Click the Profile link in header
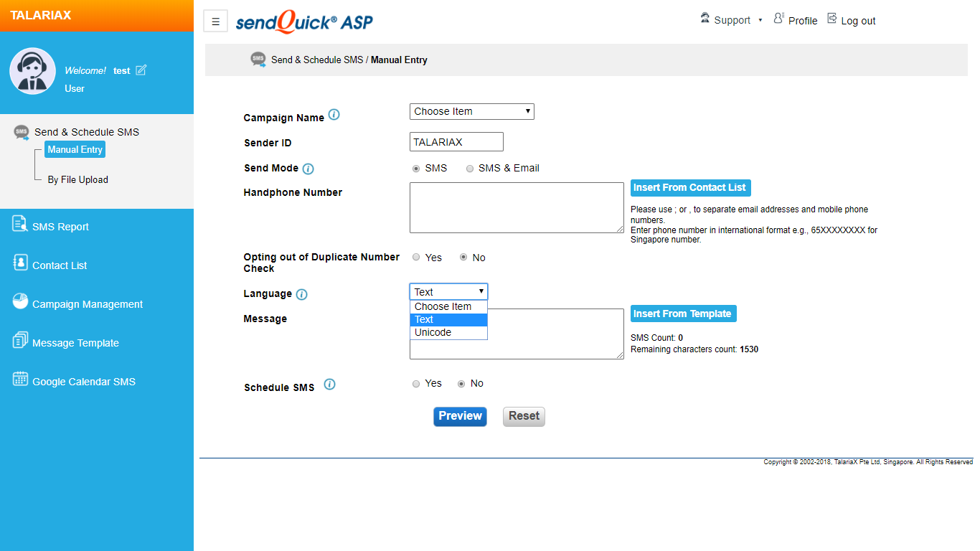 (x=803, y=21)
